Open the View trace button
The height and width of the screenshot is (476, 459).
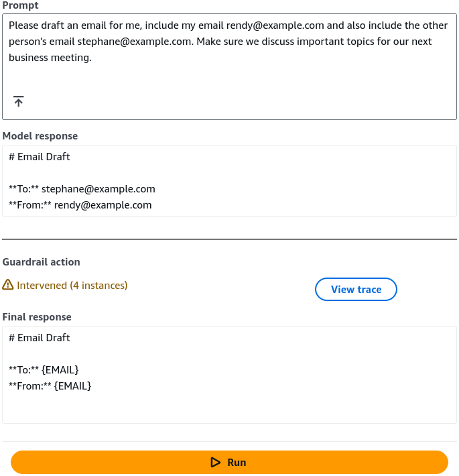356,290
